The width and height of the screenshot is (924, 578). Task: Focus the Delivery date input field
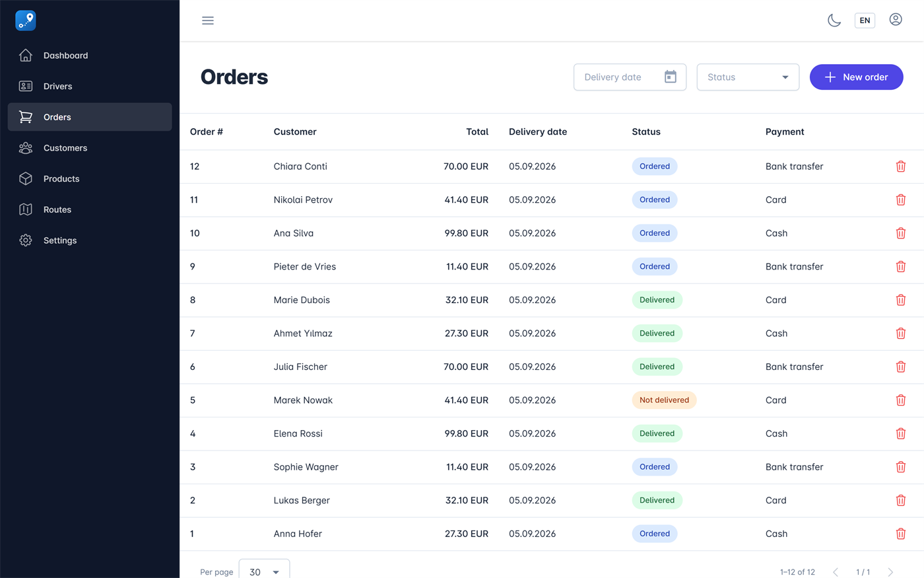tap(630, 77)
